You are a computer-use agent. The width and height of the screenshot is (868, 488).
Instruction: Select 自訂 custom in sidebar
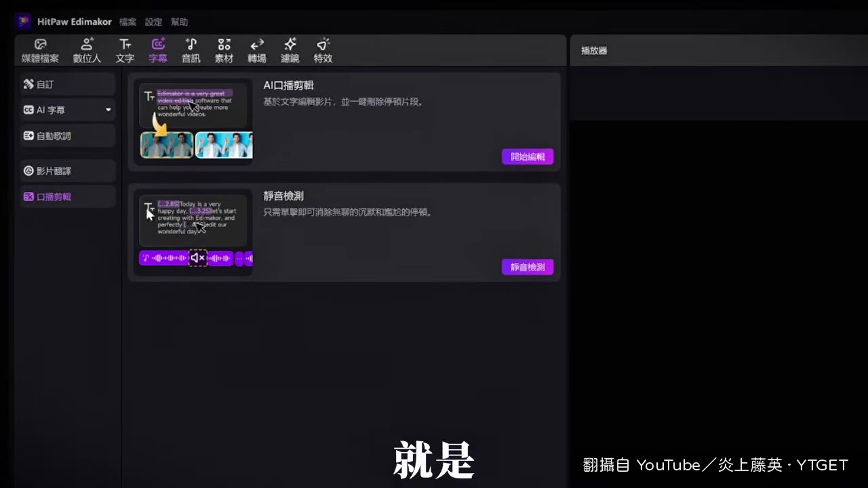click(68, 85)
